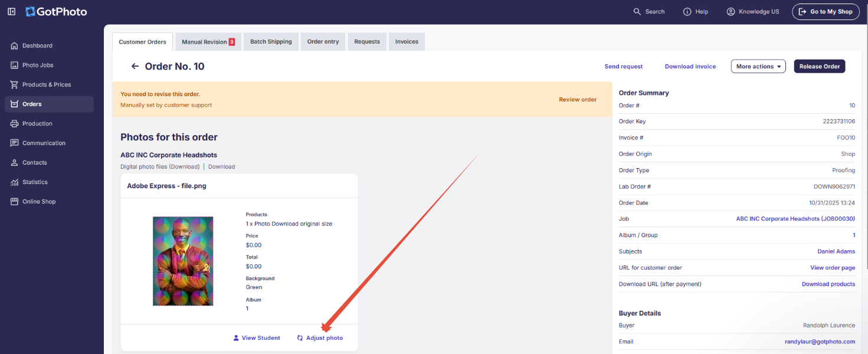Image resolution: width=868 pixels, height=354 pixels.
Task: Collapse the navigation sidebar
Action: (11, 11)
